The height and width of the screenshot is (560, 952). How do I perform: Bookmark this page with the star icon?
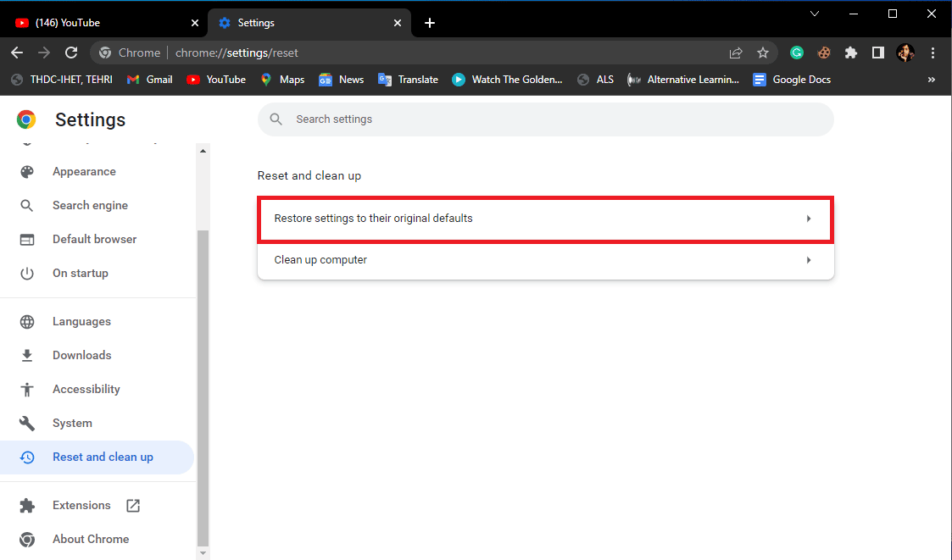(x=763, y=53)
